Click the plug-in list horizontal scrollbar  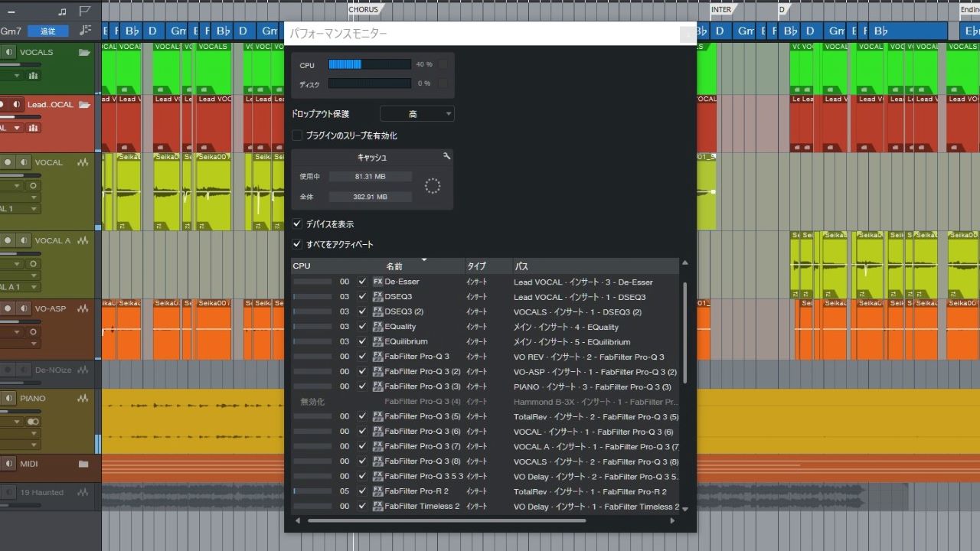(446, 521)
